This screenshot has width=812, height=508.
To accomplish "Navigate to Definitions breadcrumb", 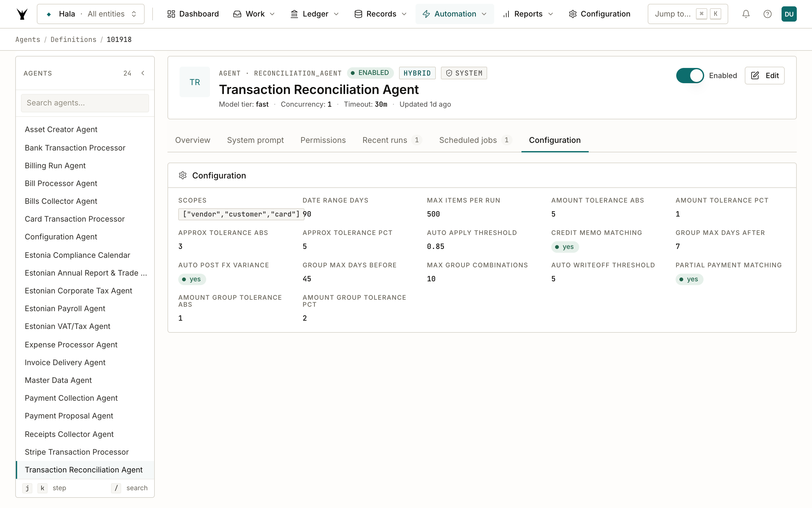I will click(74, 39).
